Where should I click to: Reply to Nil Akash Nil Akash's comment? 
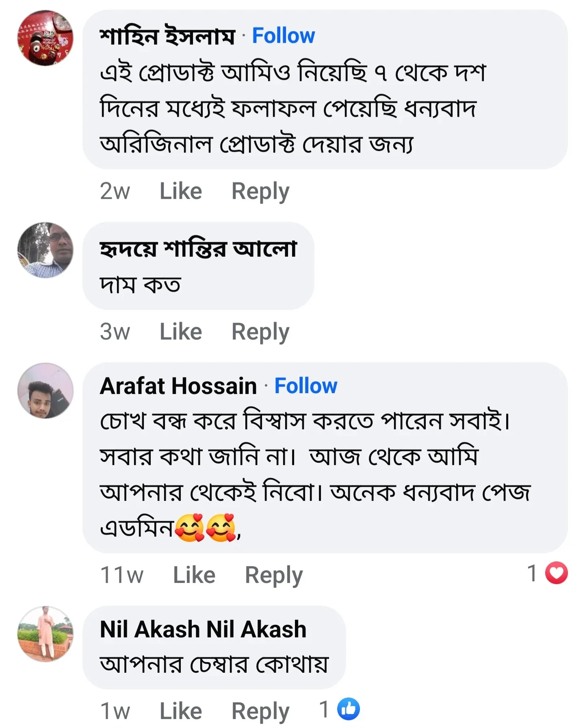point(260,711)
